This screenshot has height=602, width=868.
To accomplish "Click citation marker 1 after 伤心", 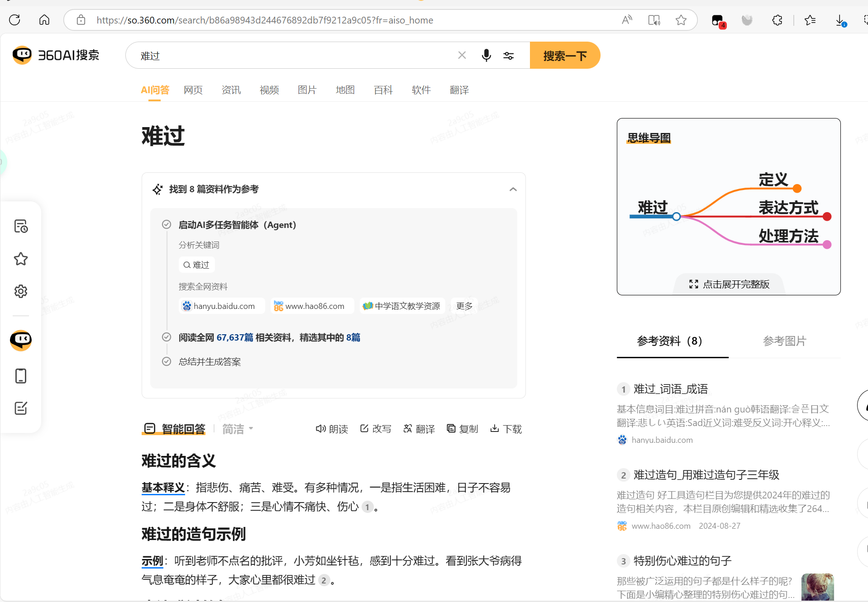I will pos(367,507).
